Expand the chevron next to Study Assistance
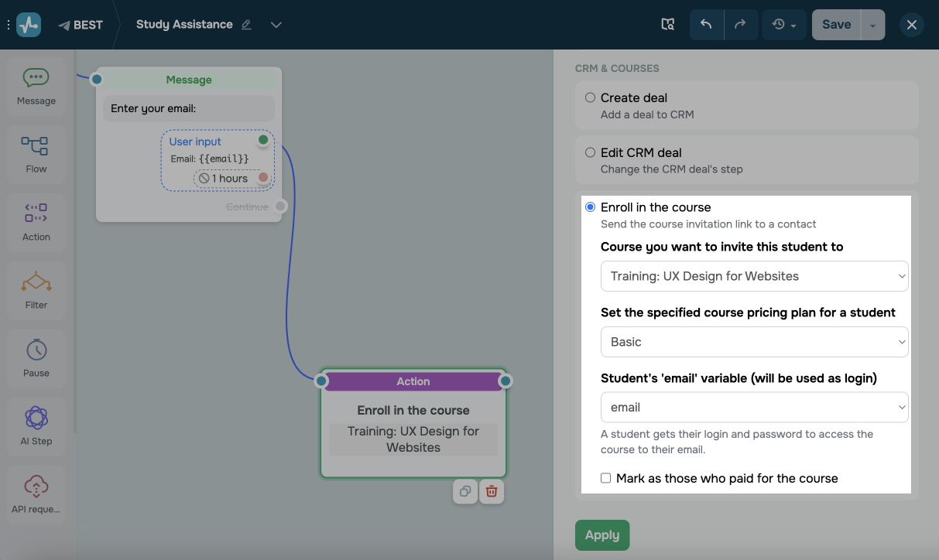939x560 pixels. tap(276, 25)
